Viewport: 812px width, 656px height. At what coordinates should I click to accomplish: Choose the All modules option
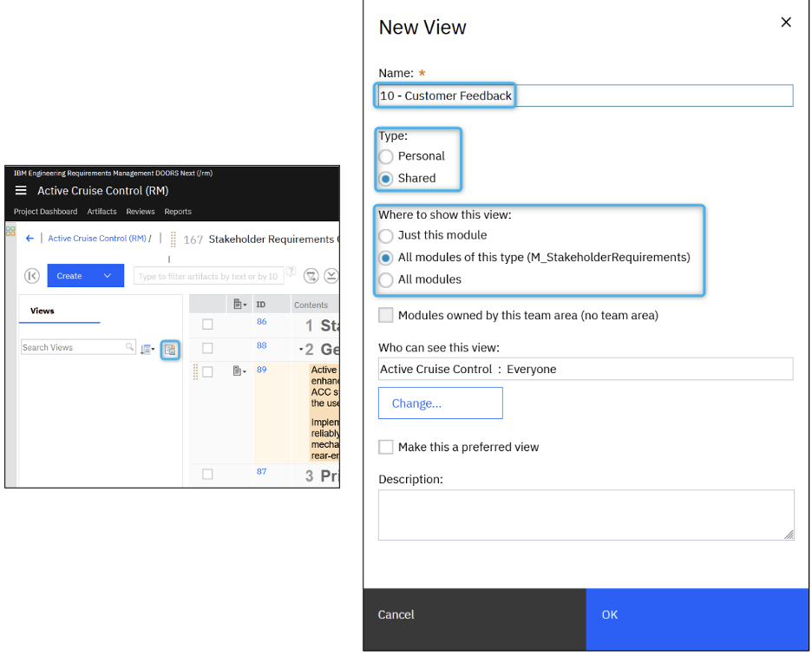[x=386, y=280]
